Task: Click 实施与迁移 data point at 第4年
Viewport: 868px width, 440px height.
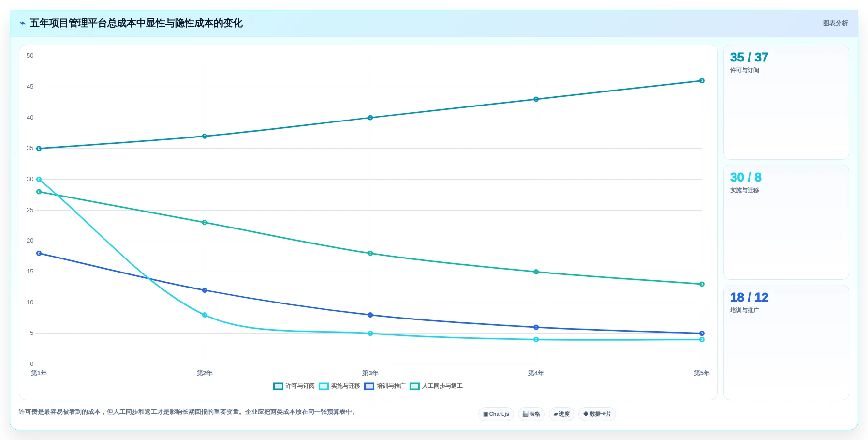Action: tap(536, 340)
